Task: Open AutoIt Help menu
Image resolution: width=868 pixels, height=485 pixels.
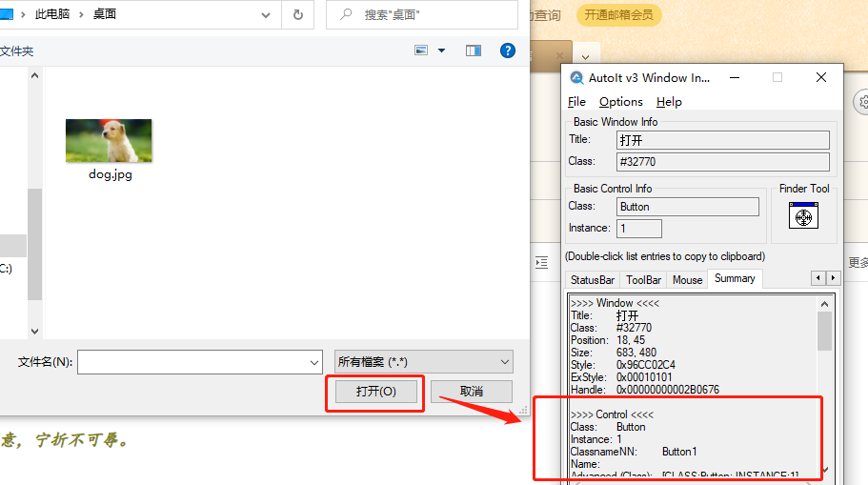Action: (669, 102)
